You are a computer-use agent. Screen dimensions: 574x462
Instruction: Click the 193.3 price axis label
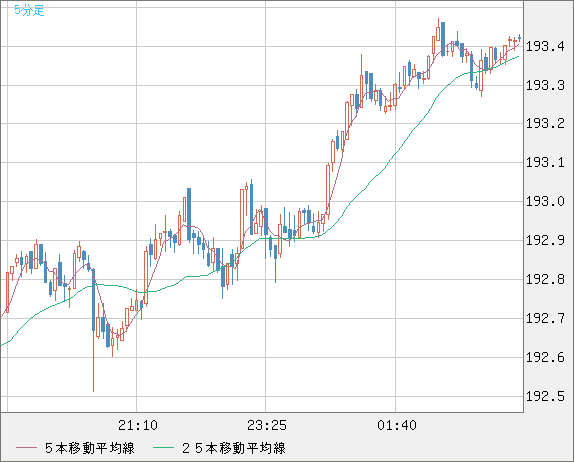tap(545, 85)
